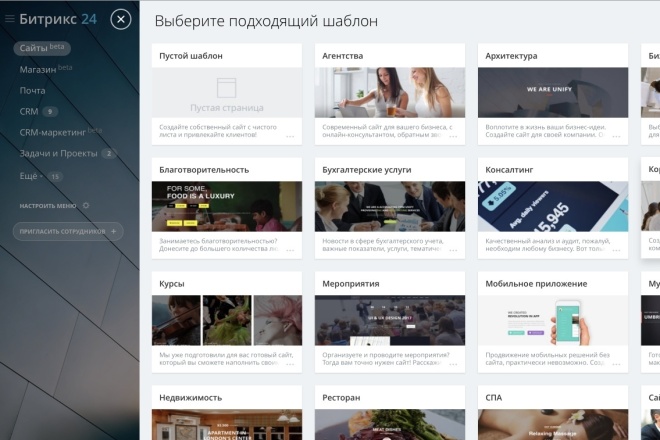
Task: Expand description of Мероприятия card
Action: pos(453,364)
